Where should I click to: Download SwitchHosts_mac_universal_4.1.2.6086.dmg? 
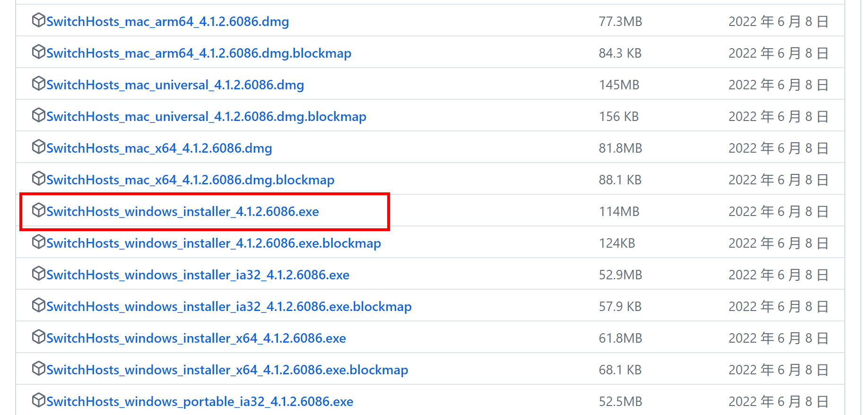(175, 85)
